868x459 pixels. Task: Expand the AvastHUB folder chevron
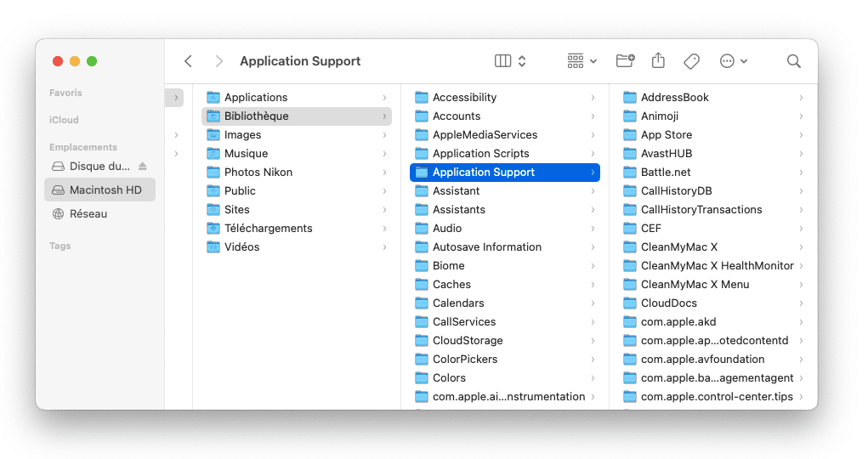click(x=801, y=154)
